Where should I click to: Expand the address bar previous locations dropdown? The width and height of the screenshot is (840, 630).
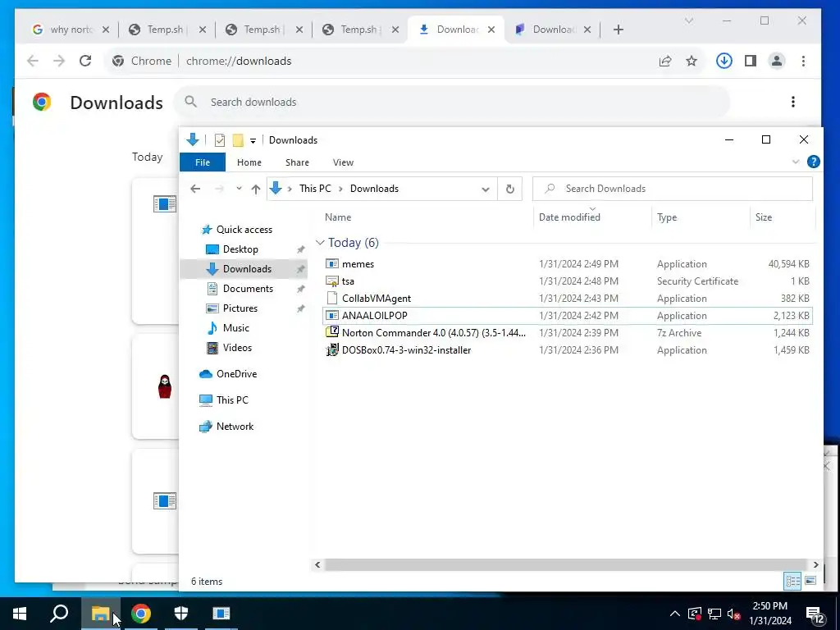pyautogui.click(x=486, y=189)
